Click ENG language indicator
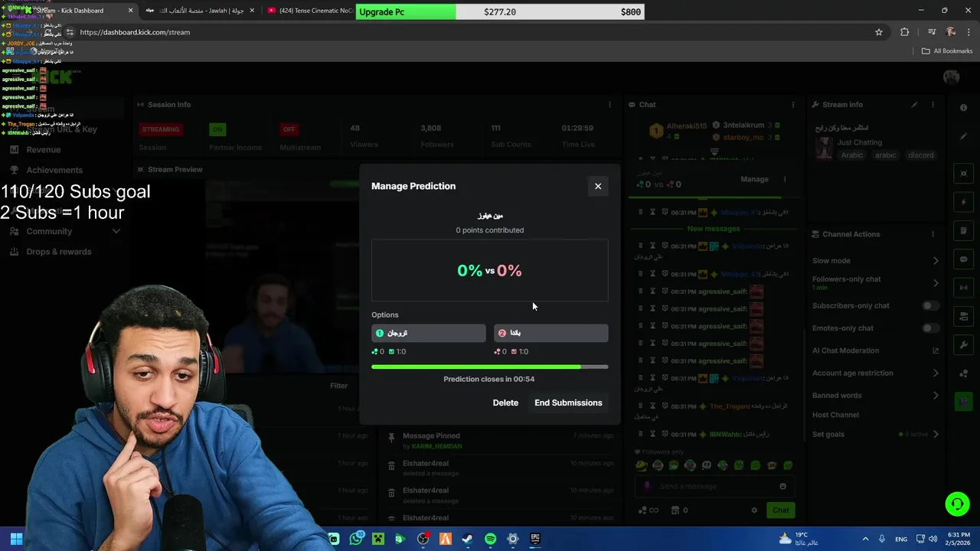 coord(901,539)
